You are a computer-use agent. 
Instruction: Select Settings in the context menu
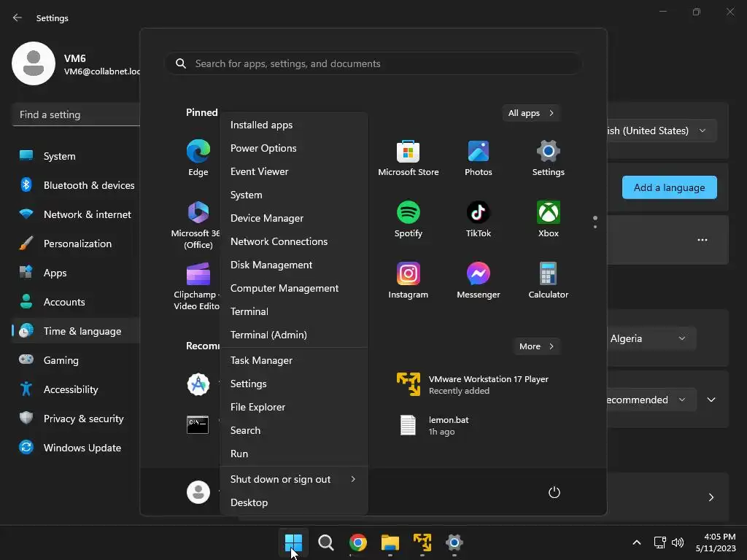294,384
